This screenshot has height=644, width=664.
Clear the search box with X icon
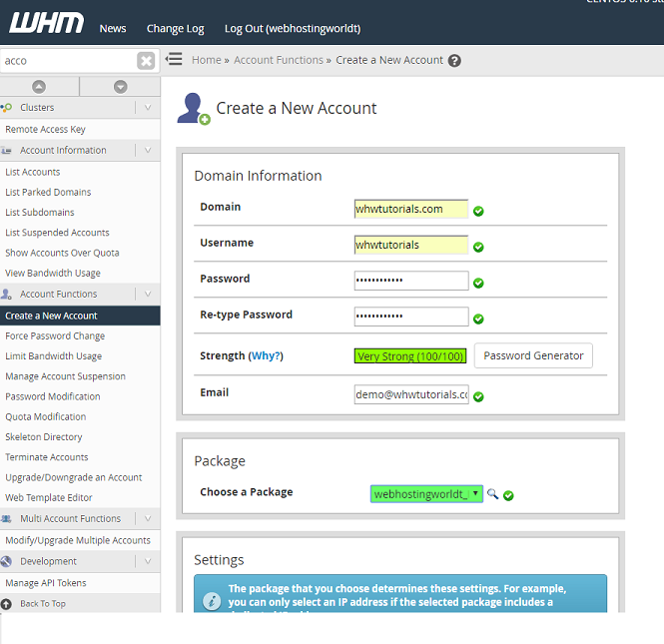point(146,61)
